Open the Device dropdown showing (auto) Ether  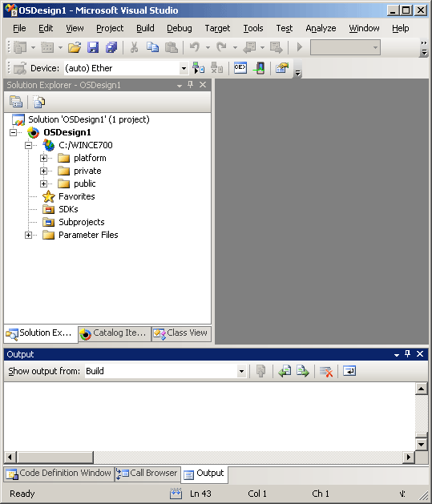click(184, 68)
